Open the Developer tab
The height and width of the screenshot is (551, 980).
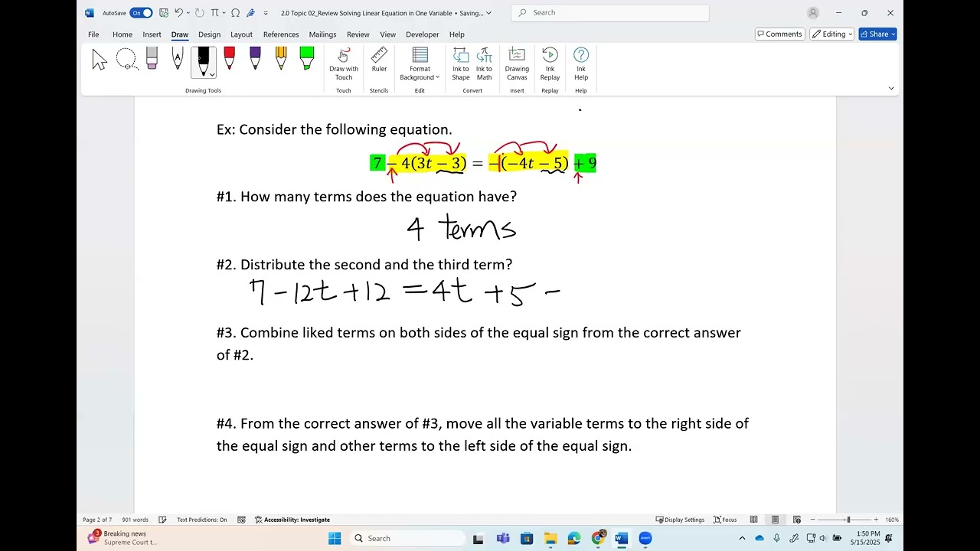point(423,34)
